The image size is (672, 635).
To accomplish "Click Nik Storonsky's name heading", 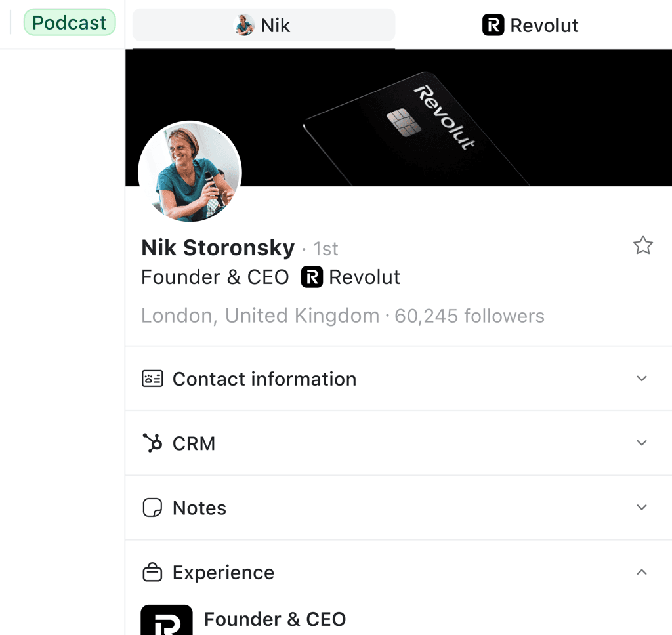I will point(217,247).
